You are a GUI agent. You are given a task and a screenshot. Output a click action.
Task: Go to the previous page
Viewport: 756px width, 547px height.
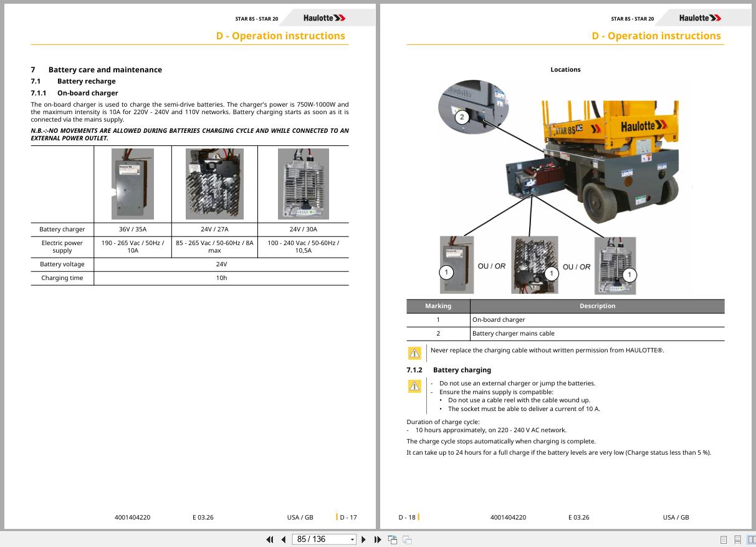click(x=284, y=540)
